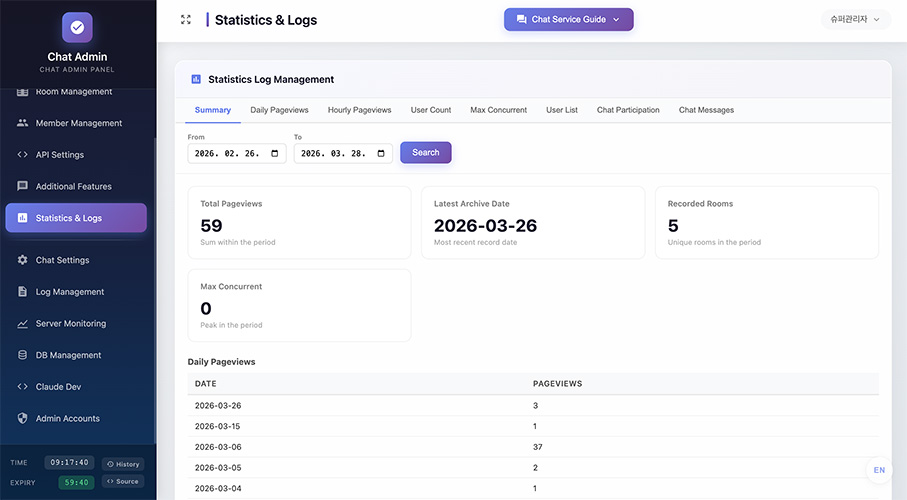Click the DB Management database icon
Viewport: 907px width, 500px height.
[23, 355]
